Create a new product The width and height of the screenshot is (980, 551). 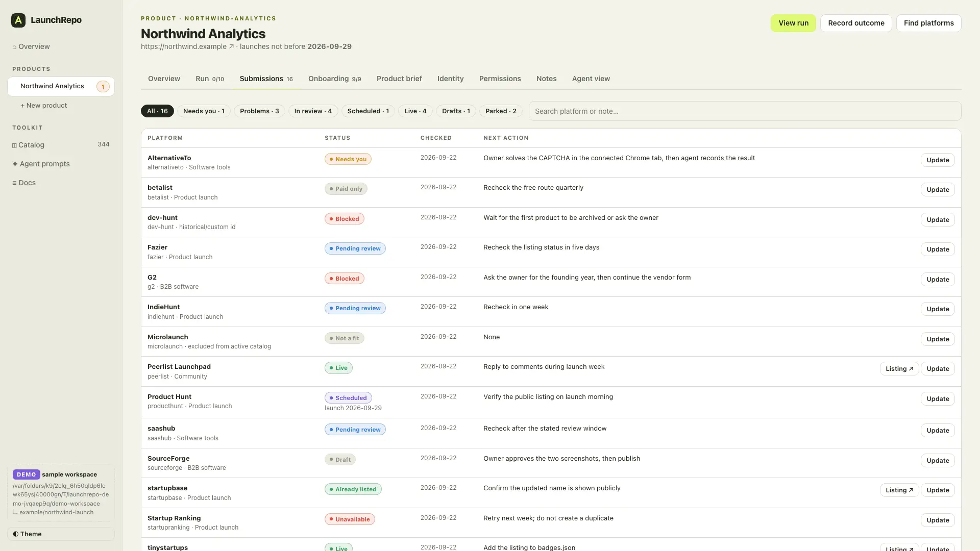[43, 106]
